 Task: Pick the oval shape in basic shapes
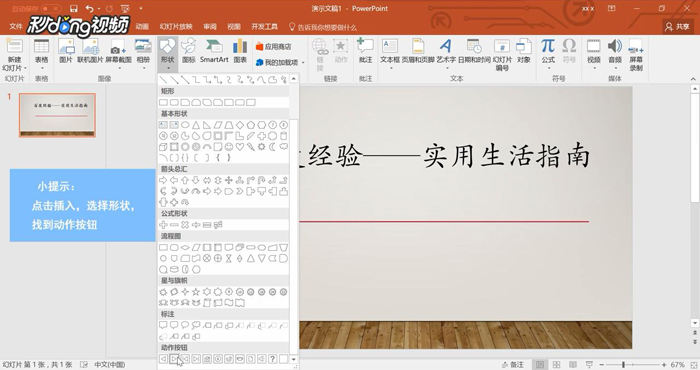tap(185, 125)
